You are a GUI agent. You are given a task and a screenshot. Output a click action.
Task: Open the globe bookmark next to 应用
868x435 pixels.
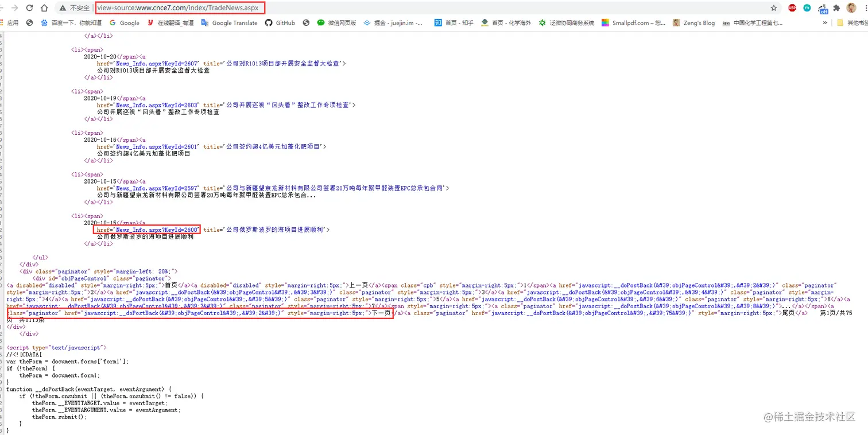click(x=29, y=23)
